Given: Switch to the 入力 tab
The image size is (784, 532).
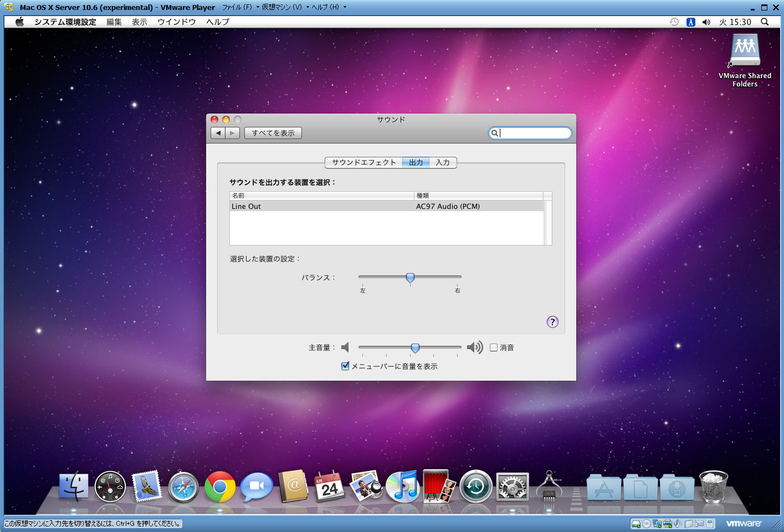Looking at the screenshot, I should tap(443, 162).
